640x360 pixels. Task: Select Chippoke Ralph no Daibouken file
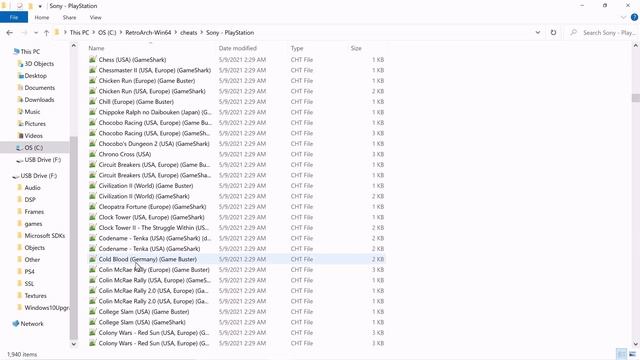pos(155,112)
